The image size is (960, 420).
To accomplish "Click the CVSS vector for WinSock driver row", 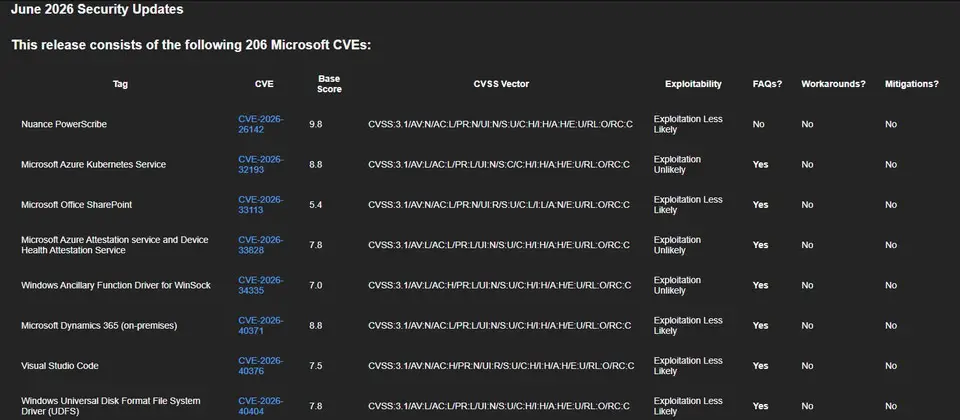I will (500, 285).
